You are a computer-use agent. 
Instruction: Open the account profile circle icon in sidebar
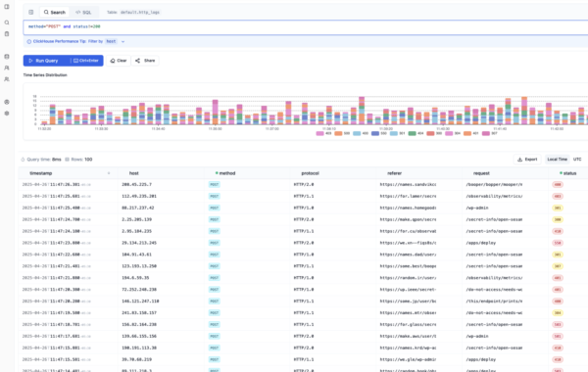[x=7, y=102]
